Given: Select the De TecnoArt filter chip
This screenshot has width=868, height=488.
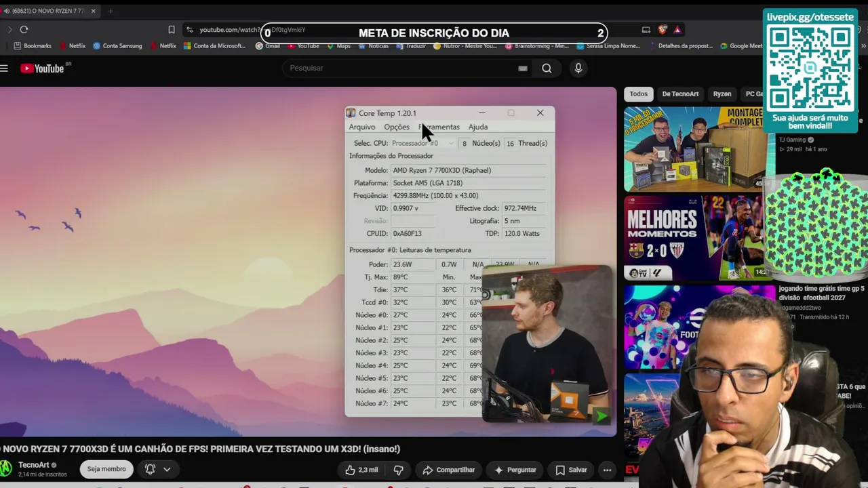Looking at the screenshot, I should pos(680,94).
